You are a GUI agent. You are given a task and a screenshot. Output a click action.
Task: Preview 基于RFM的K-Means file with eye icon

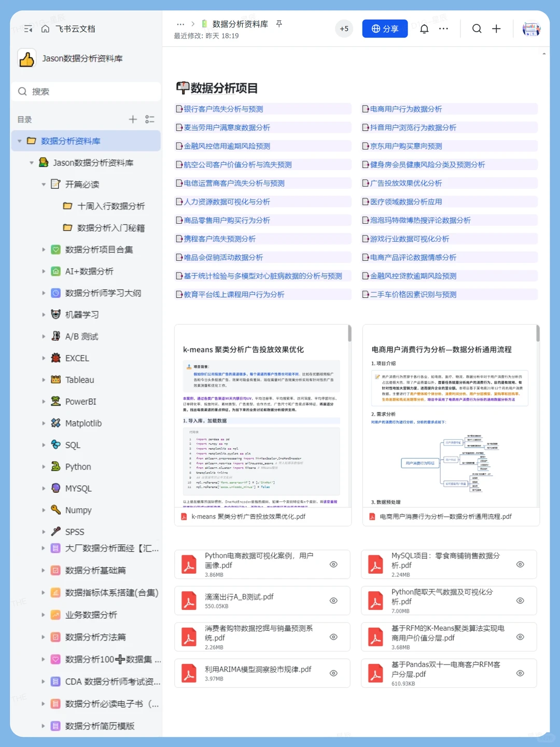520,637
